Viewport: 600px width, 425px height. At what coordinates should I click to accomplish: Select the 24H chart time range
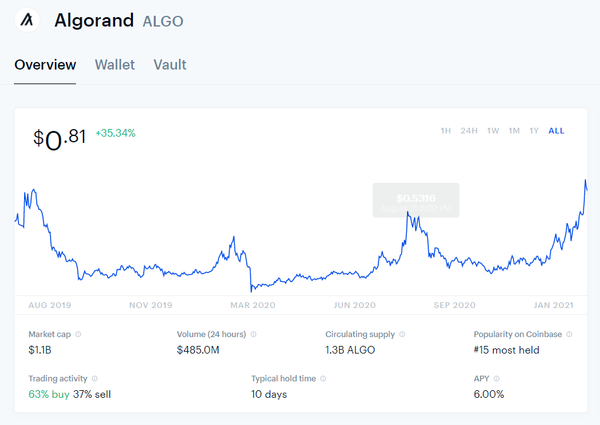(x=469, y=131)
